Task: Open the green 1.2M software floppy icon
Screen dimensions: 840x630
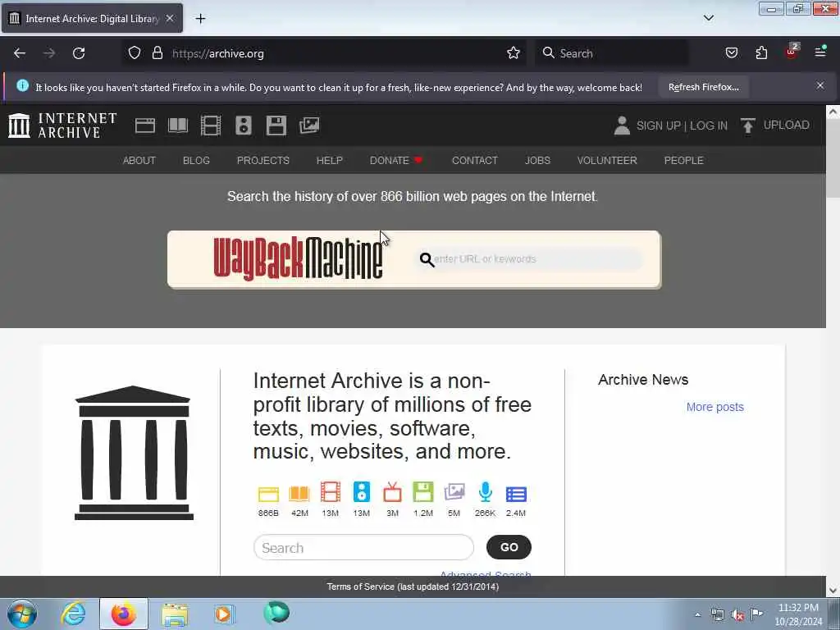Action: [423, 492]
